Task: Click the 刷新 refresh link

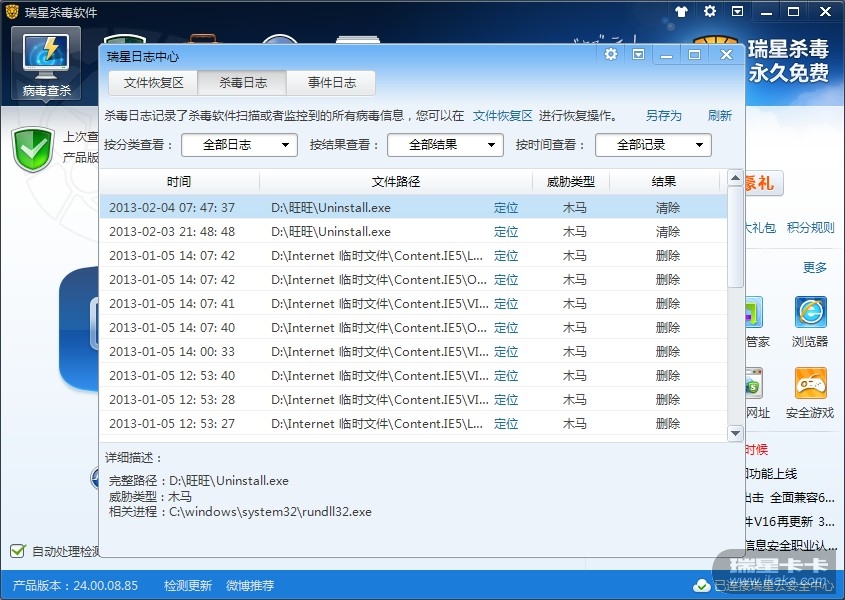Action: coord(719,115)
